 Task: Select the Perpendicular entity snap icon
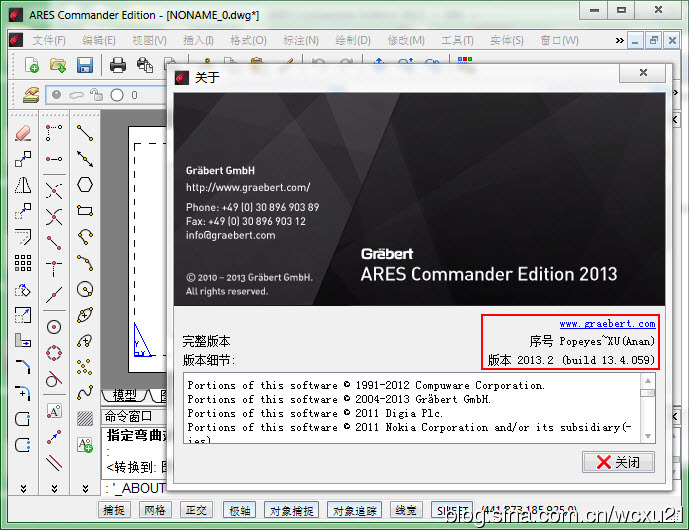[54, 268]
